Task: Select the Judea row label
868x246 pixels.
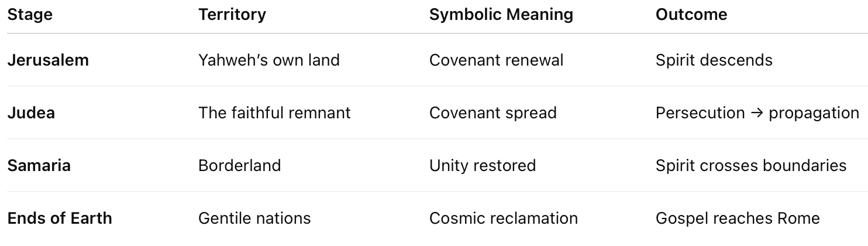Action: pos(31,112)
